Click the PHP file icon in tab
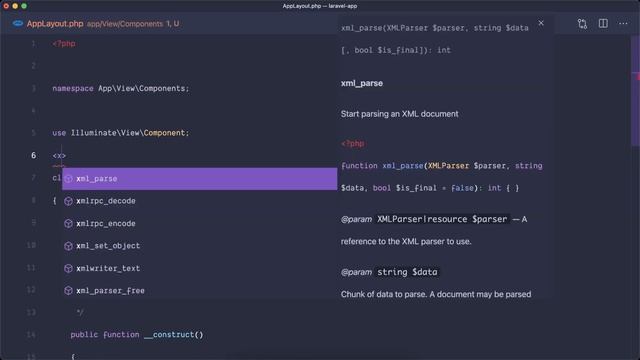This screenshot has height=360, width=640. pos(18,24)
